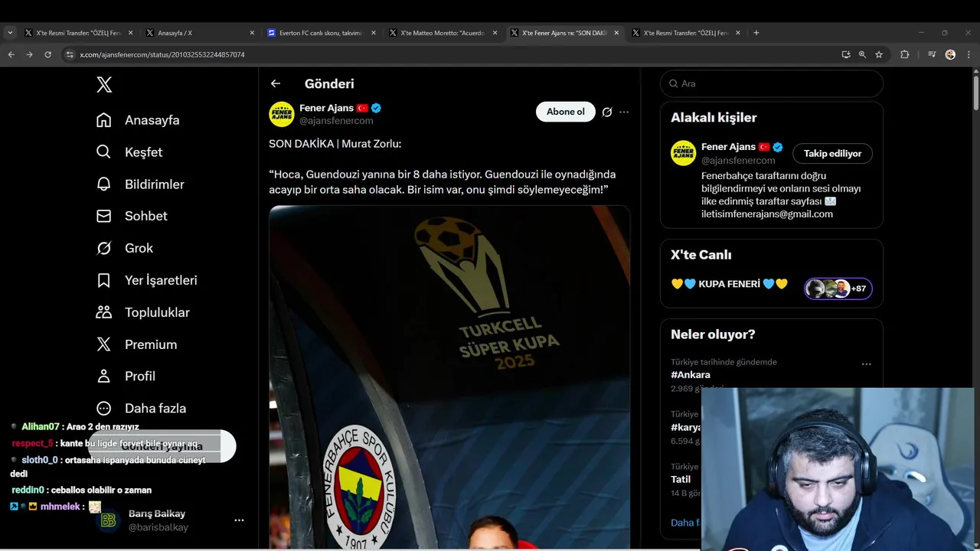Open @ajansfenercom handle on post

[336, 121]
